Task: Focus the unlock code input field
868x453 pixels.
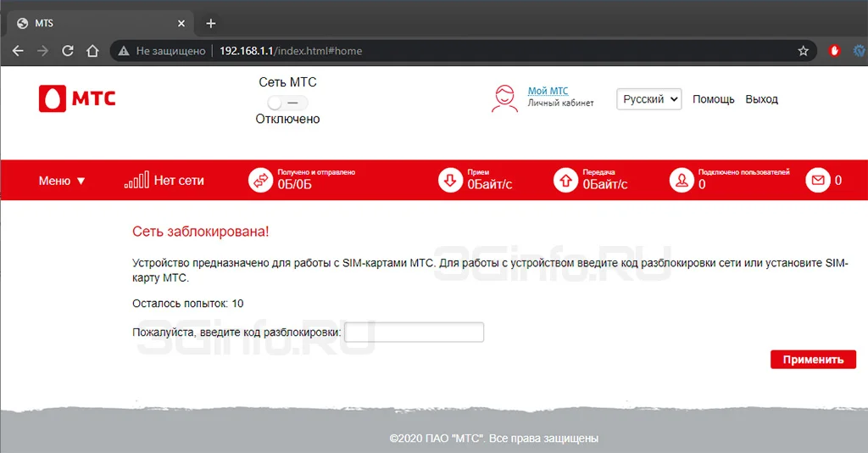Action: coord(414,333)
